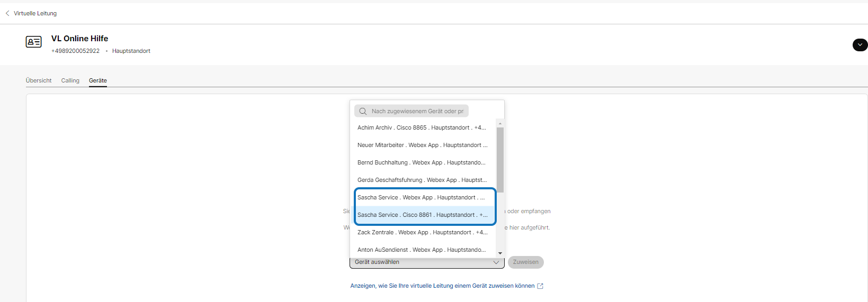Viewport: 868px width, 302px height.
Task: Collapse the Gerät auswählen combo box
Action: click(427, 262)
